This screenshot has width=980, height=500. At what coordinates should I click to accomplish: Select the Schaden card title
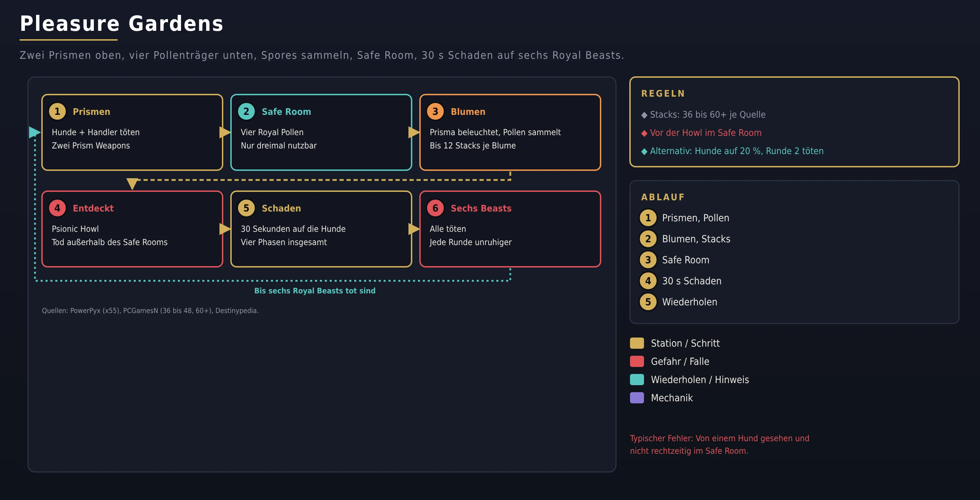point(281,209)
